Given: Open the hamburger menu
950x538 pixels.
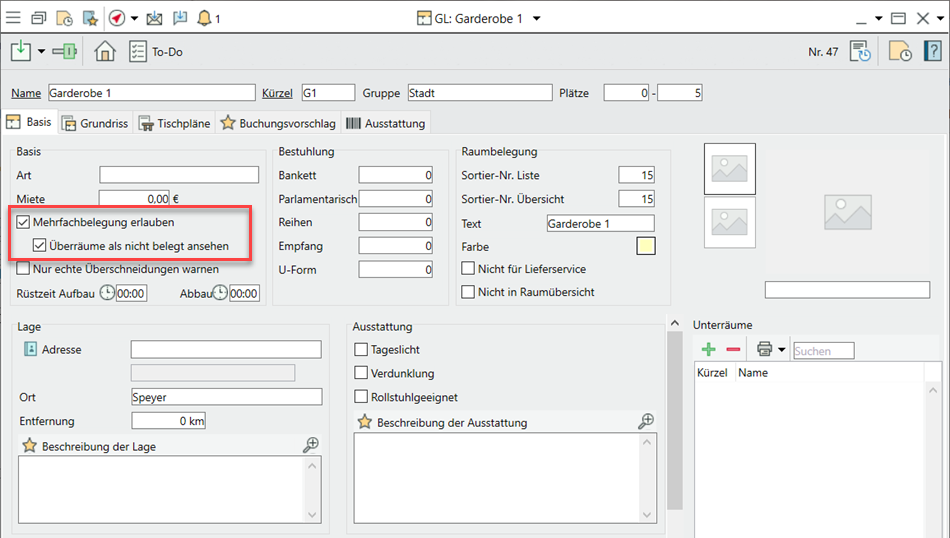Looking at the screenshot, I should [x=14, y=18].
